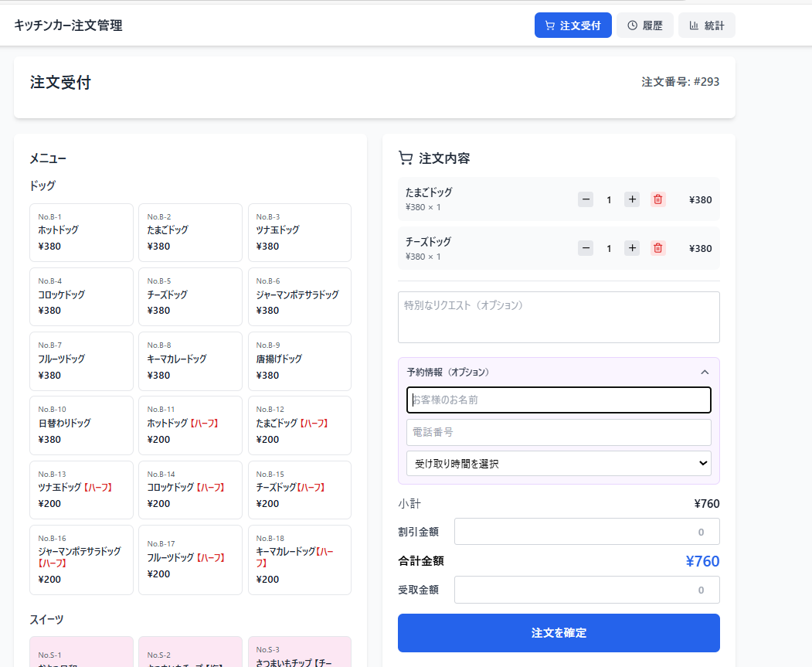Click the お客様のお名前 input field
This screenshot has width=812, height=667.
point(558,400)
